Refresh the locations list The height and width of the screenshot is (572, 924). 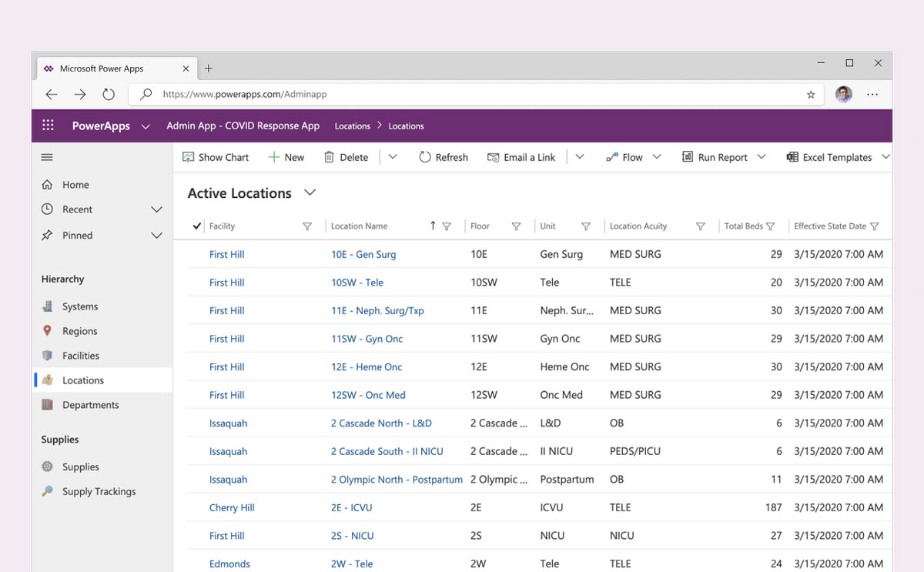point(444,157)
